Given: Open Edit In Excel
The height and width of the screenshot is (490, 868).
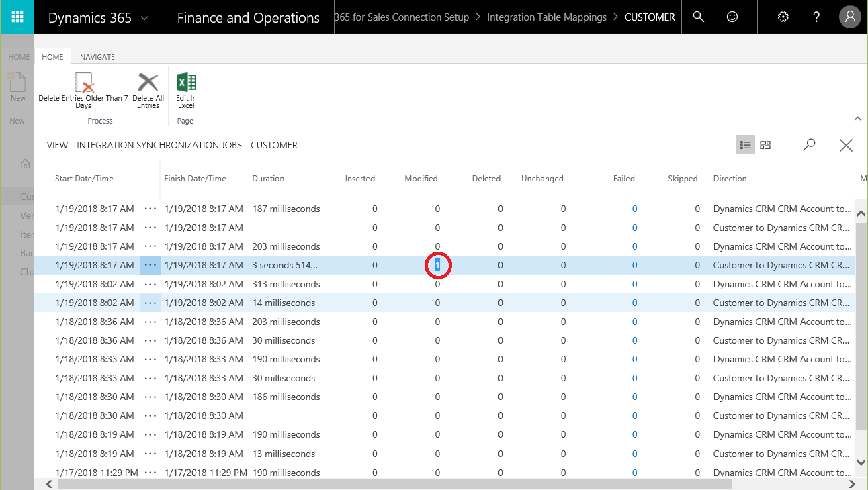Looking at the screenshot, I should click(x=186, y=91).
